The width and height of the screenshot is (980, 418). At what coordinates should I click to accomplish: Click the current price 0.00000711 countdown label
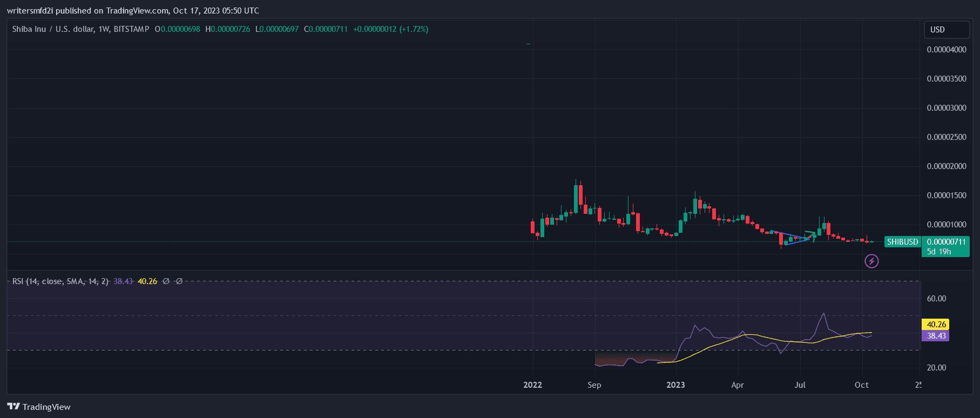coord(946,246)
